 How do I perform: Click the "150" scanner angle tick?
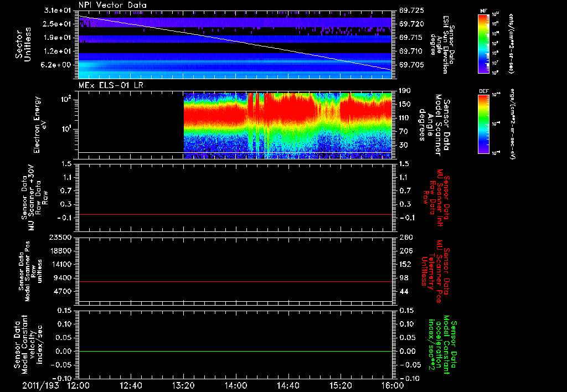click(x=405, y=104)
